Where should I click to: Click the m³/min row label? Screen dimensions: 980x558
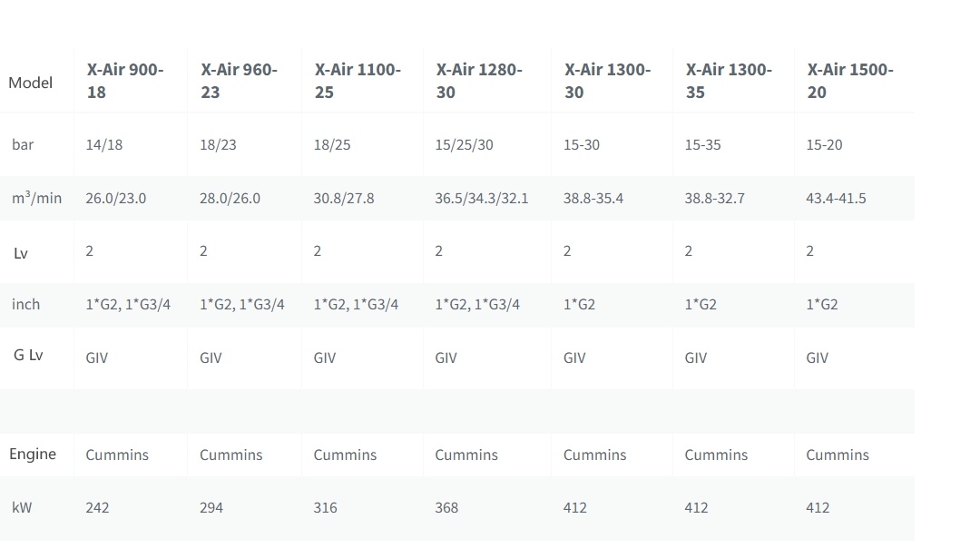36,197
